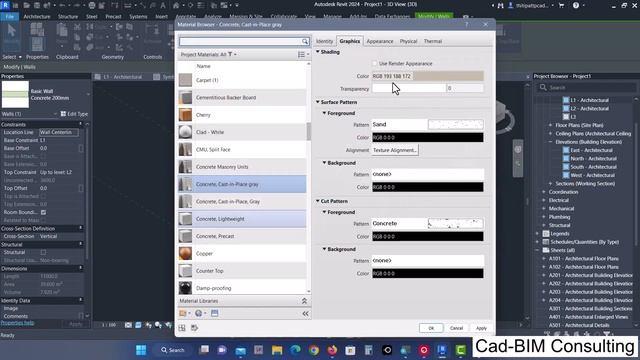Image resolution: width=640 pixels, height=360 pixels.
Task: Click the Open folder icon in Revit quick access toolbar
Action: point(27,5)
